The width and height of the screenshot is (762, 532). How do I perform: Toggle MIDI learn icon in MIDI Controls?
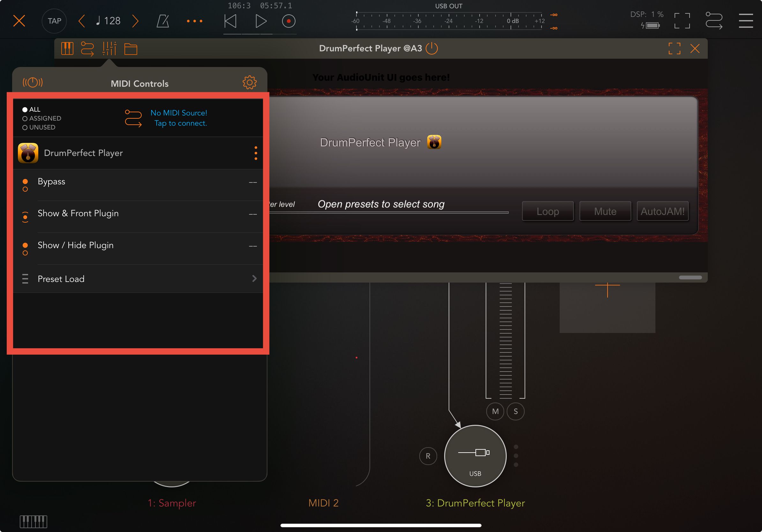point(33,82)
